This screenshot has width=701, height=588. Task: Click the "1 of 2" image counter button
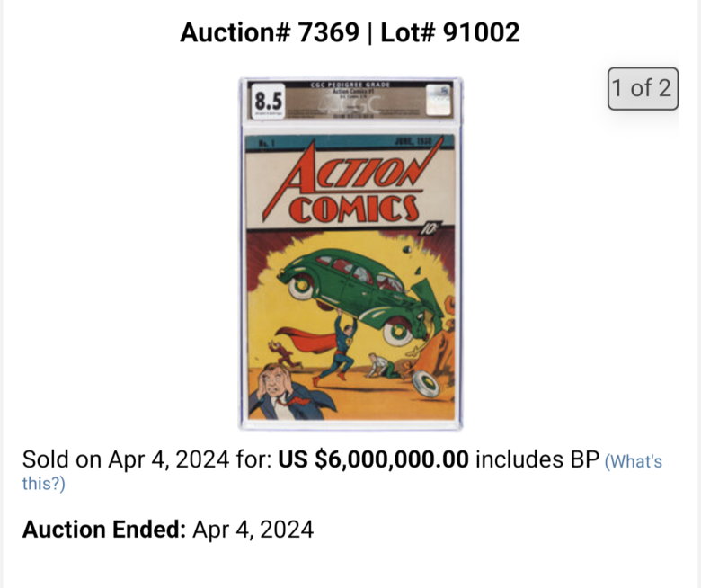[x=643, y=88]
